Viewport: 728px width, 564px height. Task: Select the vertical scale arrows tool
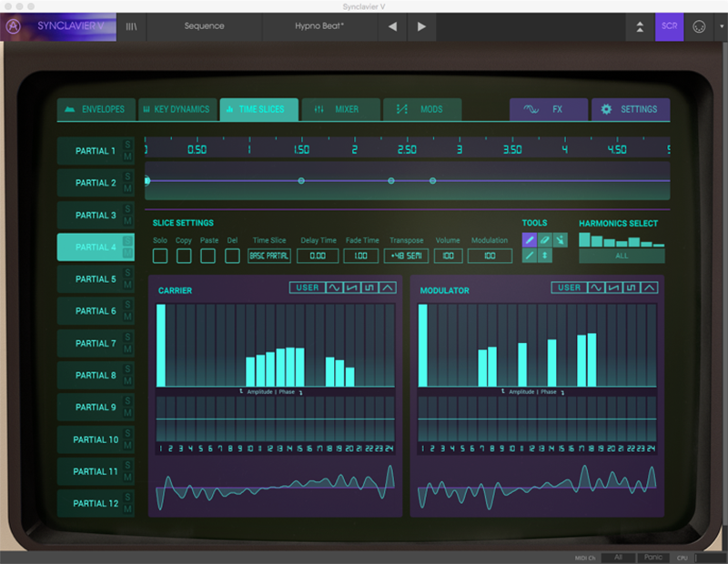544,256
